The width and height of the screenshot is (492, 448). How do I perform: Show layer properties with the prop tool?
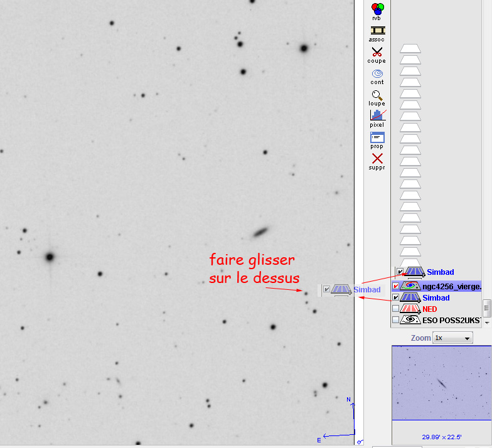377,141
